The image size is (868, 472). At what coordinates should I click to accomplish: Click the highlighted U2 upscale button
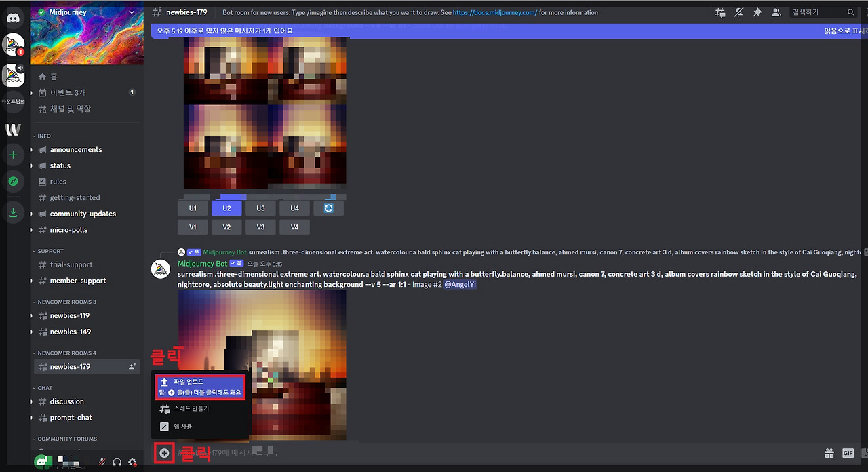tap(226, 208)
